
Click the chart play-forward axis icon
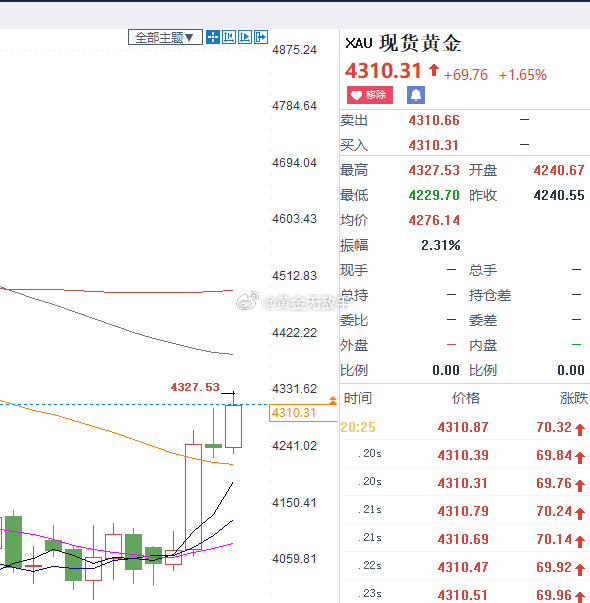(245, 37)
